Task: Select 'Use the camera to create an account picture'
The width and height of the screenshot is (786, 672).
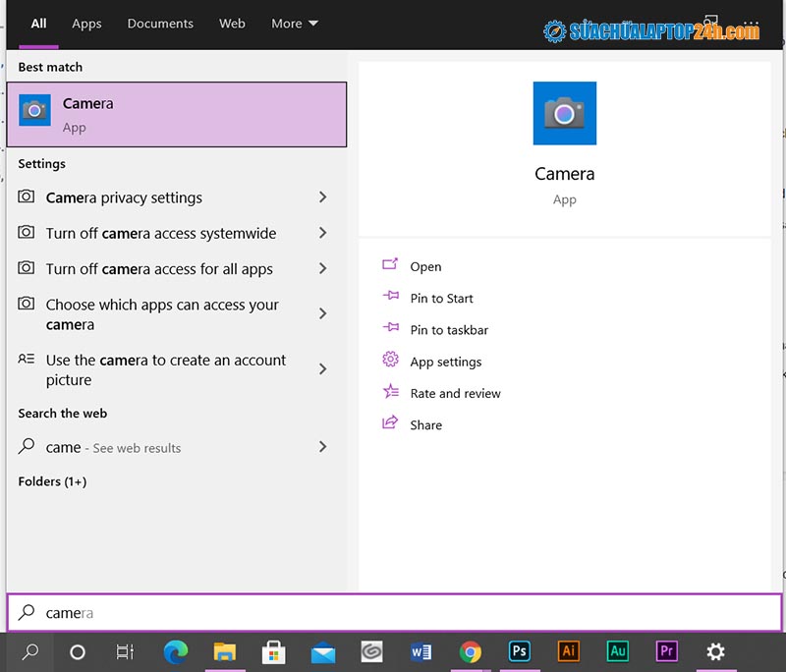Action: tap(177, 369)
